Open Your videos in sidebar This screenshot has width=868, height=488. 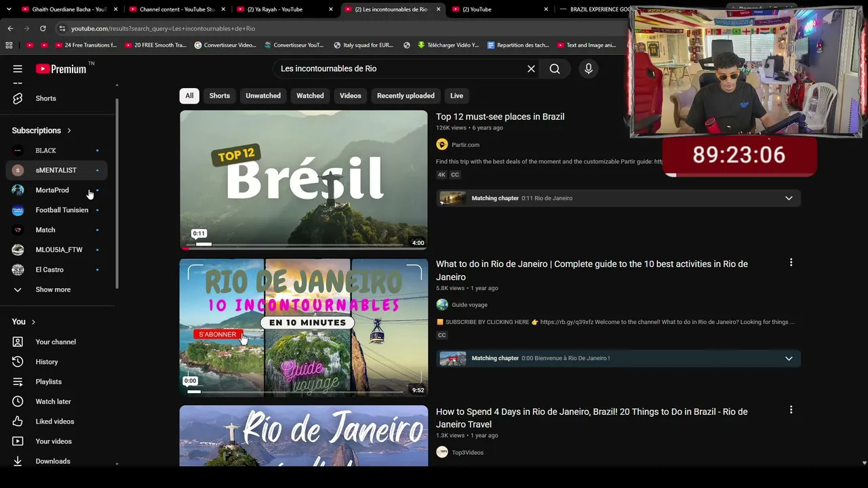click(57, 441)
